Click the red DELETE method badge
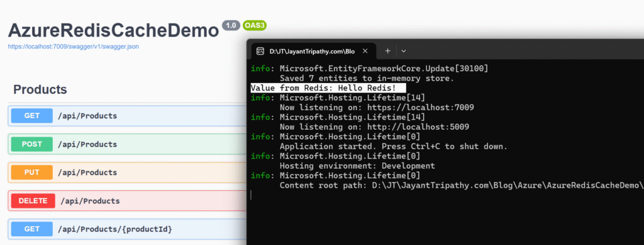 click(33, 201)
